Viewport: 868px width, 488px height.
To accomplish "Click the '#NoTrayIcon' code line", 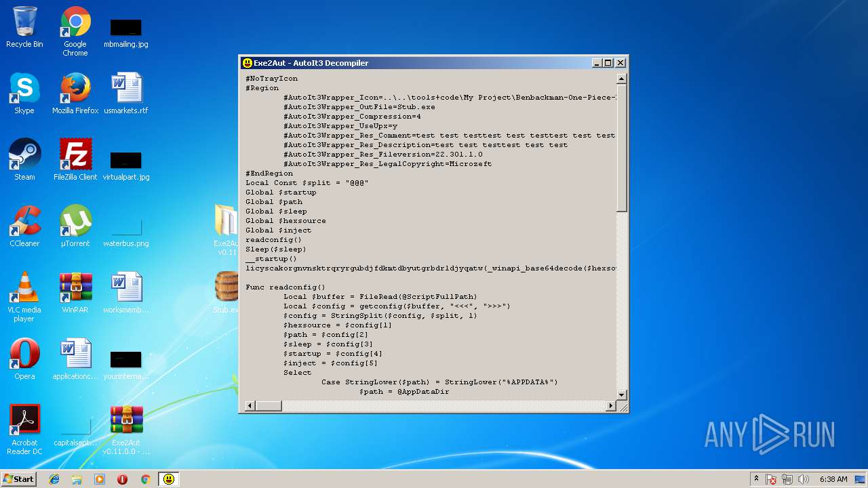I will point(271,79).
